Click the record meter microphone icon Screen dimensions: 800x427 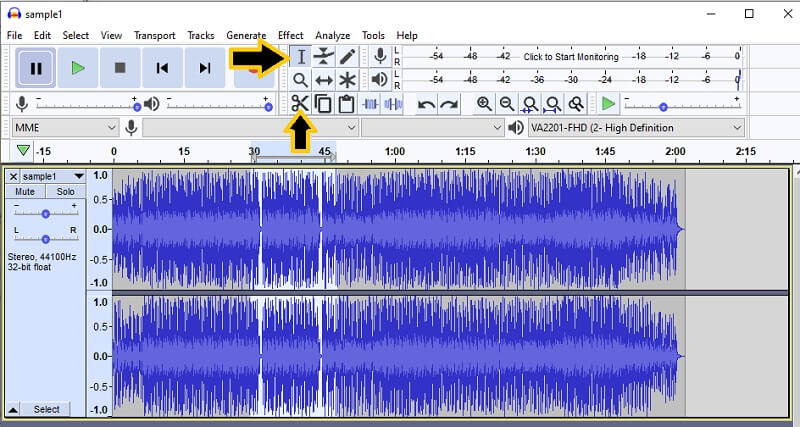pos(380,56)
